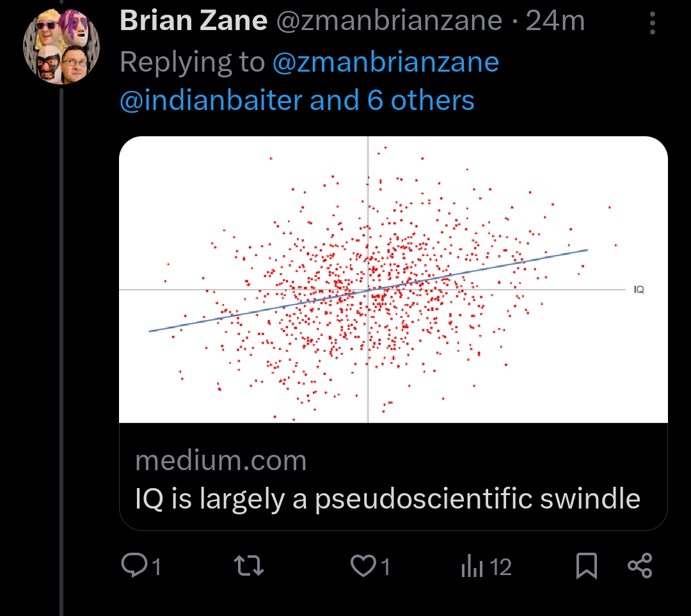This screenshot has width=691, height=616.
Task: Click the reply count number 1
Action: click(x=157, y=567)
